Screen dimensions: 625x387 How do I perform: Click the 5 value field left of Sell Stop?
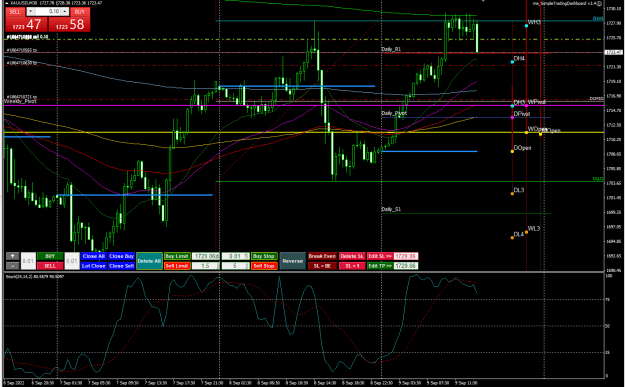coord(236,266)
